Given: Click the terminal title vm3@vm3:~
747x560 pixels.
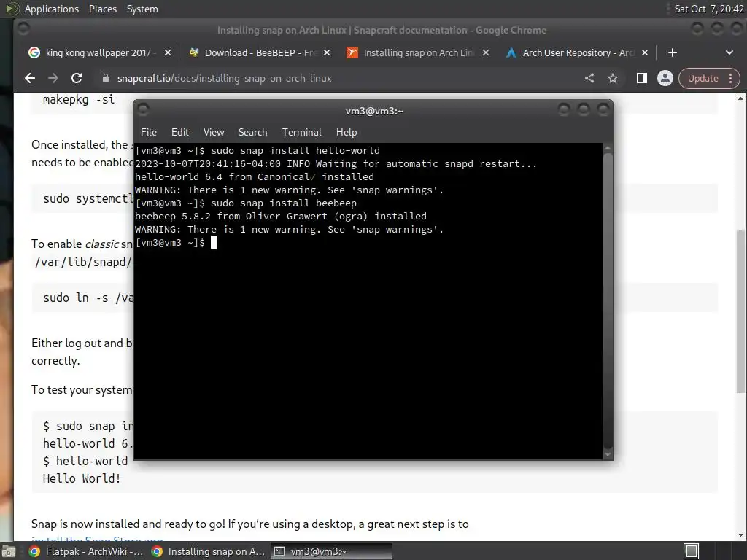Looking at the screenshot, I should tap(374, 111).
